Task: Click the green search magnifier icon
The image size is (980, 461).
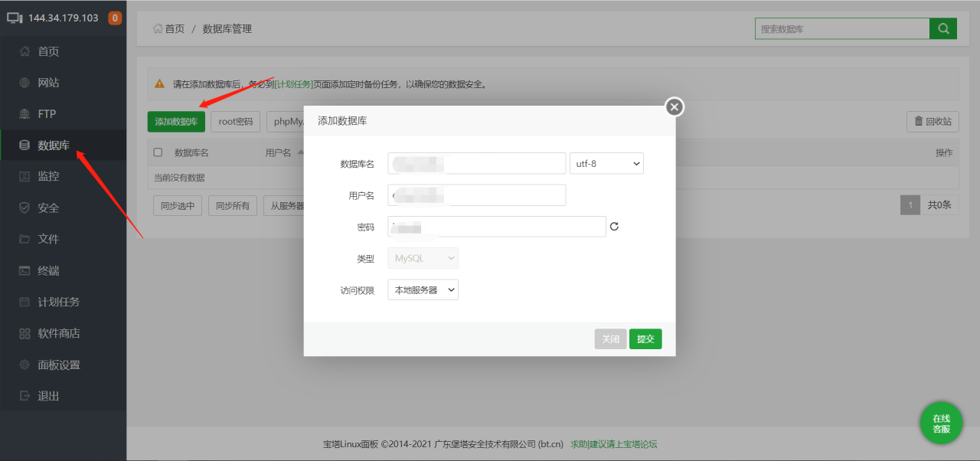Action: coord(943,28)
